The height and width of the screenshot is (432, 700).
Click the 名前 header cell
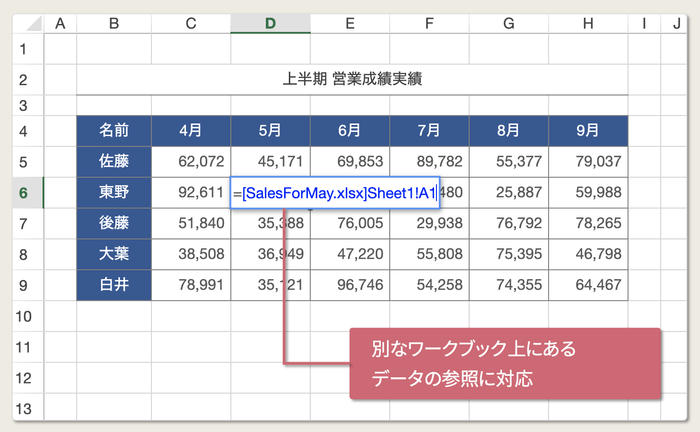click(x=114, y=131)
